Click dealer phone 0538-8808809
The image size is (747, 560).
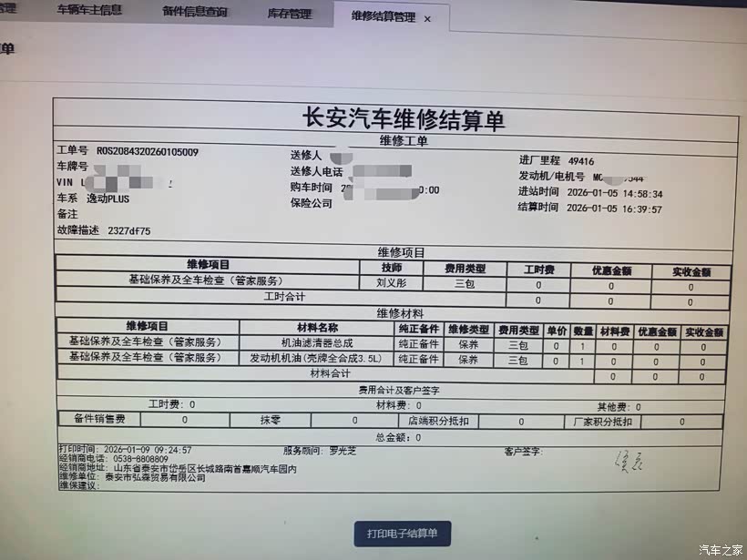140,459
